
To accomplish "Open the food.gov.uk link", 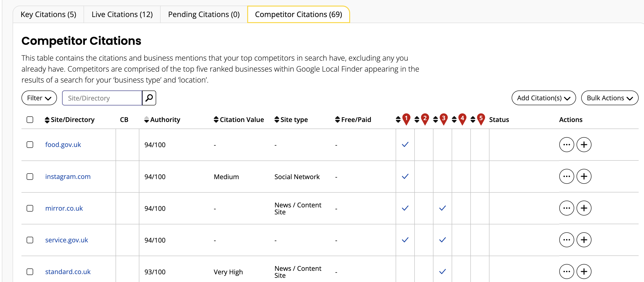I will point(63,145).
